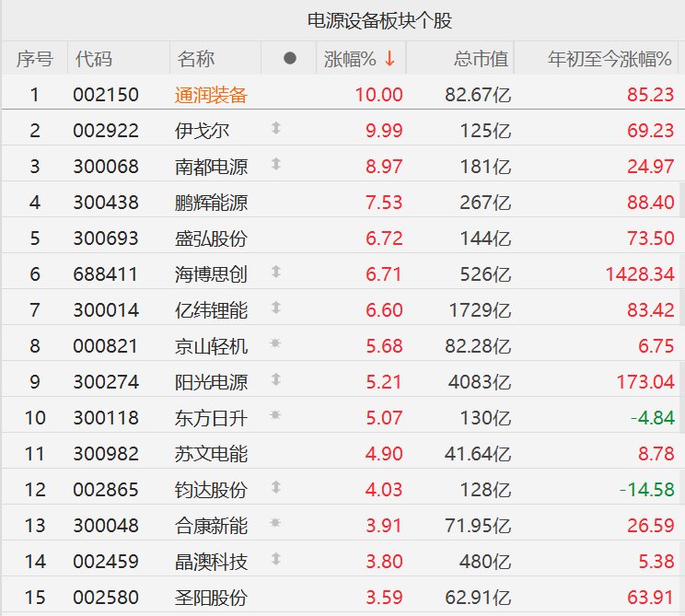The height and width of the screenshot is (616, 685).
Task: Click the up-down arrow icon beside 海博思创
Action: point(274,273)
